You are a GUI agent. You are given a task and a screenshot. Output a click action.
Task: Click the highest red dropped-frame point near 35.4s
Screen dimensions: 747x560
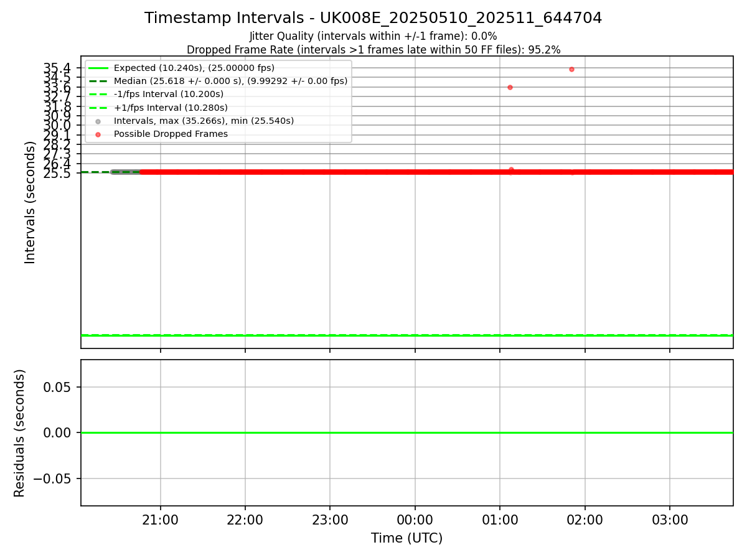[x=571, y=69]
